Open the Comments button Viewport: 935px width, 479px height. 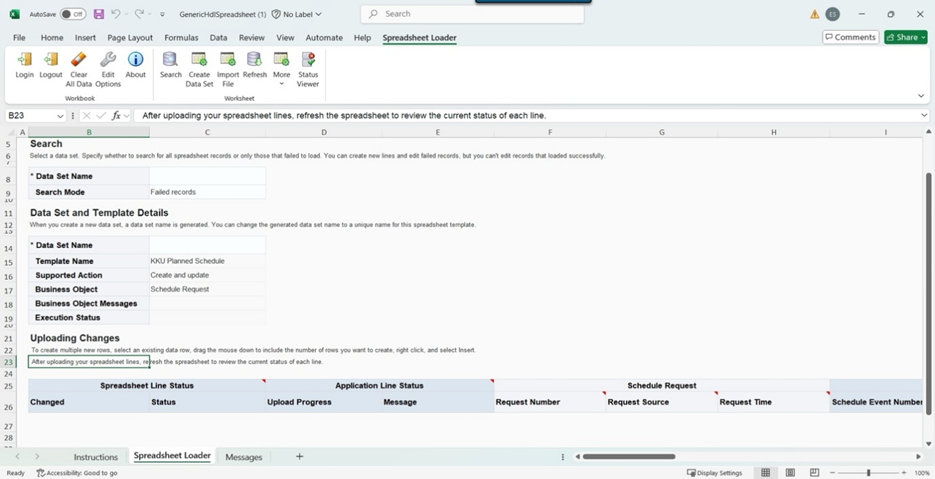click(x=849, y=37)
